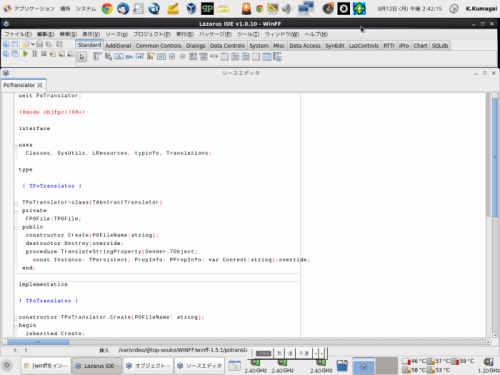
Task: Open the パッケージ(P) menu
Action: point(215,34)
